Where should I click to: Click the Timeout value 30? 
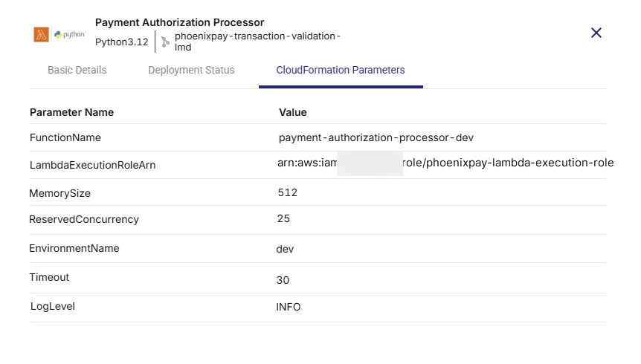[x=283, y=280]
